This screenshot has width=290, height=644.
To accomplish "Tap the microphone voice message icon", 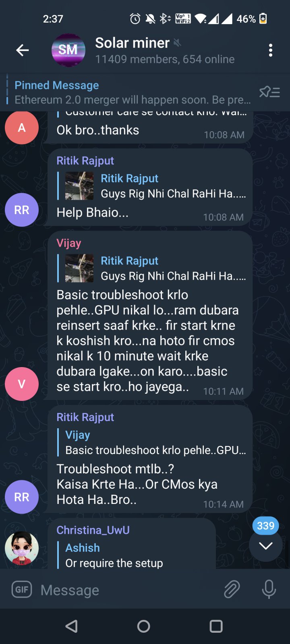I will (x=269, y=590).
